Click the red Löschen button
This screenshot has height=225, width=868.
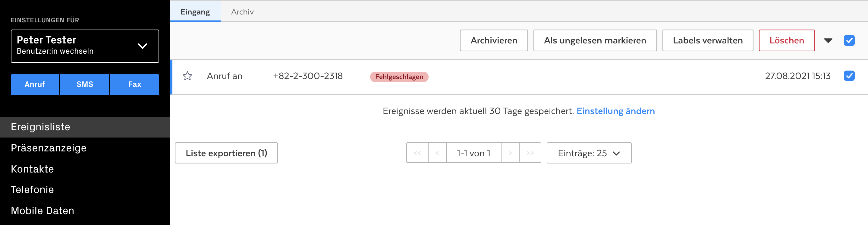coord(786,40)
